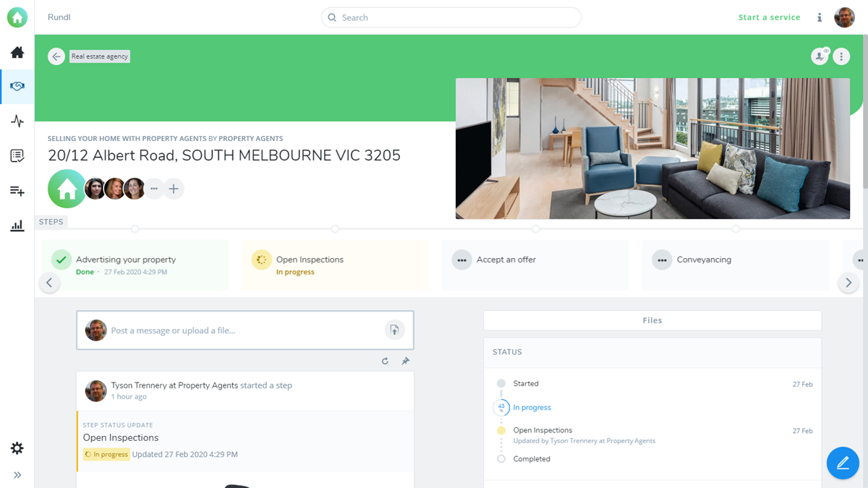
Task: Click the 43% in-progress indicator
Action: [x=501, y=408]
